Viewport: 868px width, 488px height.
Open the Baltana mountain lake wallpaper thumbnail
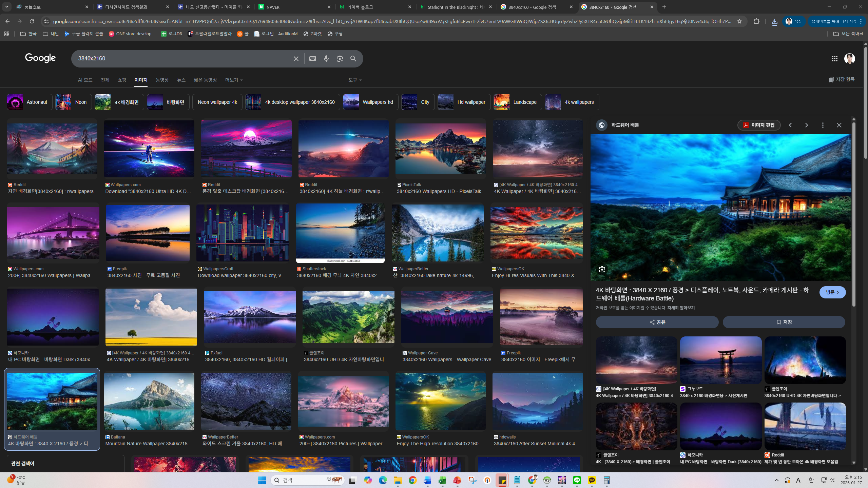pos(149,401)
